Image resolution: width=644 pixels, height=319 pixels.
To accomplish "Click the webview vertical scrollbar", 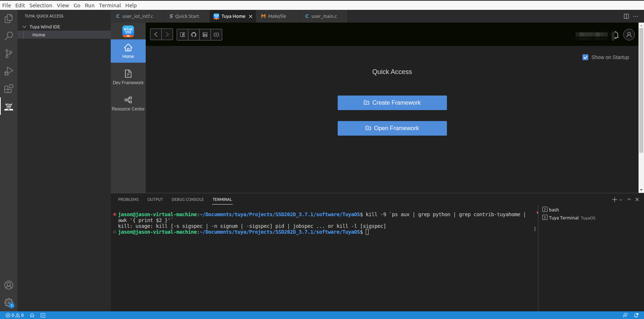I will pyautogui.click(x=641, y=90).
